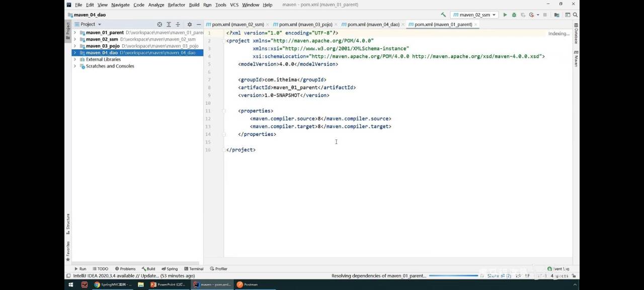Open the Problems tool window button

point(125,269)
